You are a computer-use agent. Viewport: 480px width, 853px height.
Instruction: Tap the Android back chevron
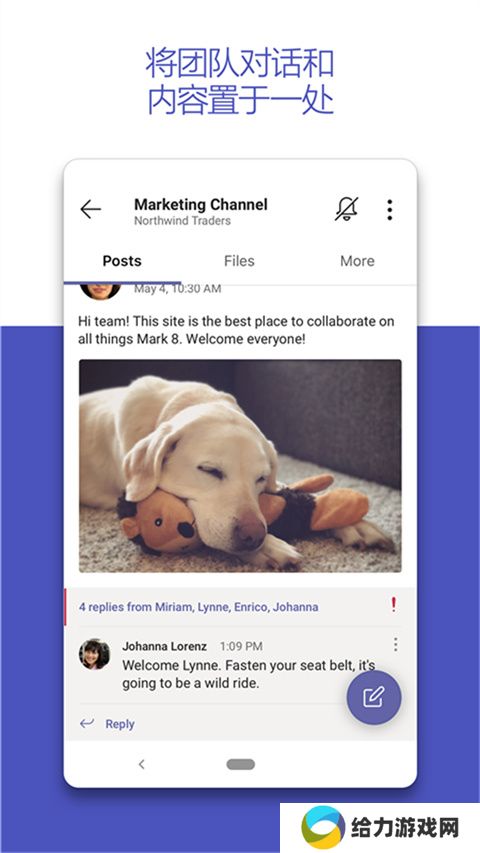click(141, 764)
